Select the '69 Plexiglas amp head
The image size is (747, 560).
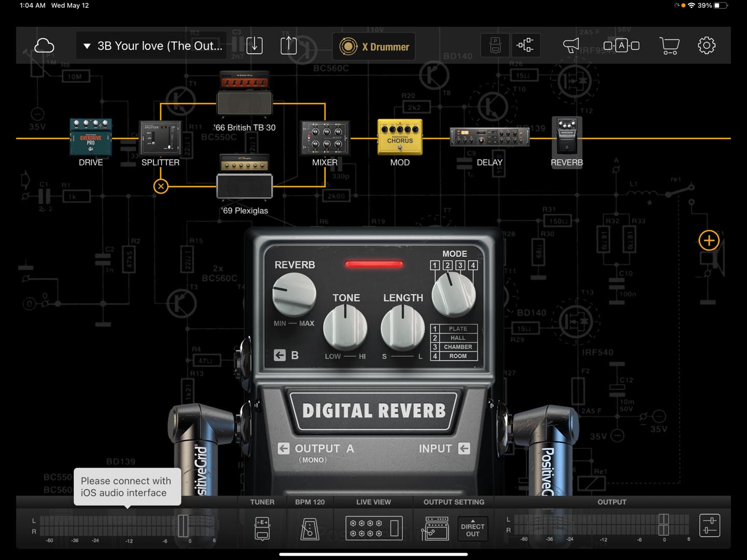[x=245, y=163]
